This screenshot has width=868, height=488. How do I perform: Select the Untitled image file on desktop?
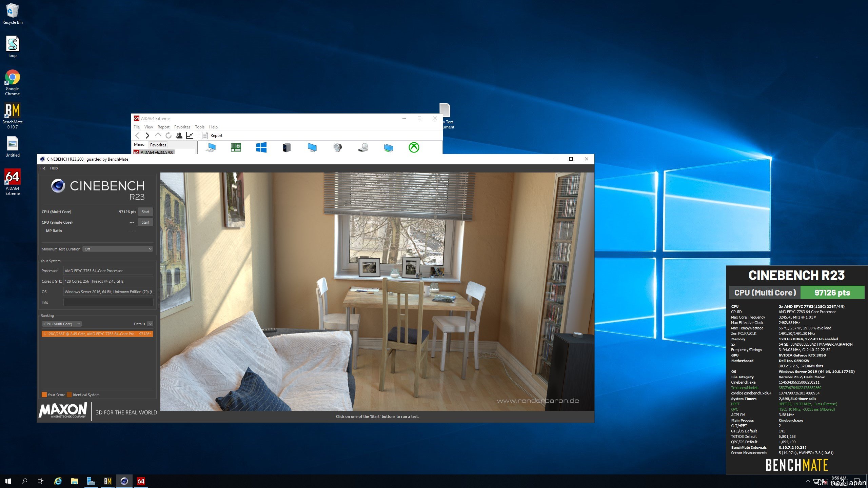click(13, 147)
